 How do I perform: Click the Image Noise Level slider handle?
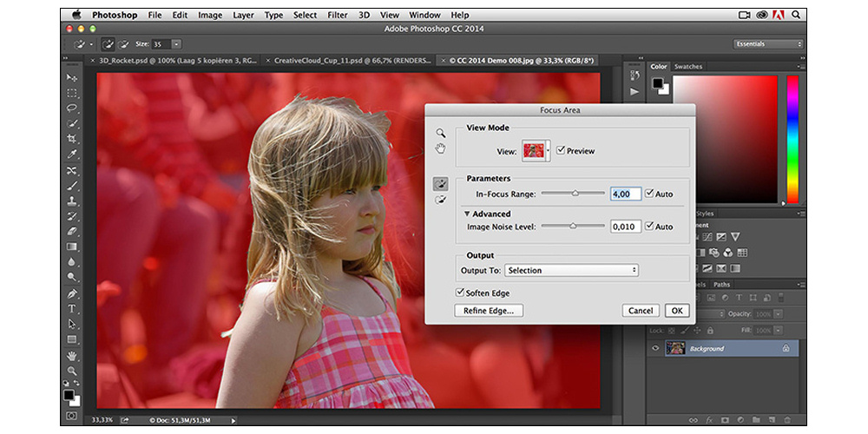click(x=573, y=226)
